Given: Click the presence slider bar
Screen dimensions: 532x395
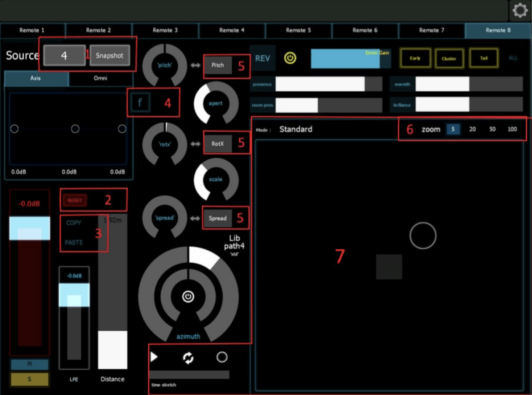Looking at the screenshot, I should click(x=328, y=84).
